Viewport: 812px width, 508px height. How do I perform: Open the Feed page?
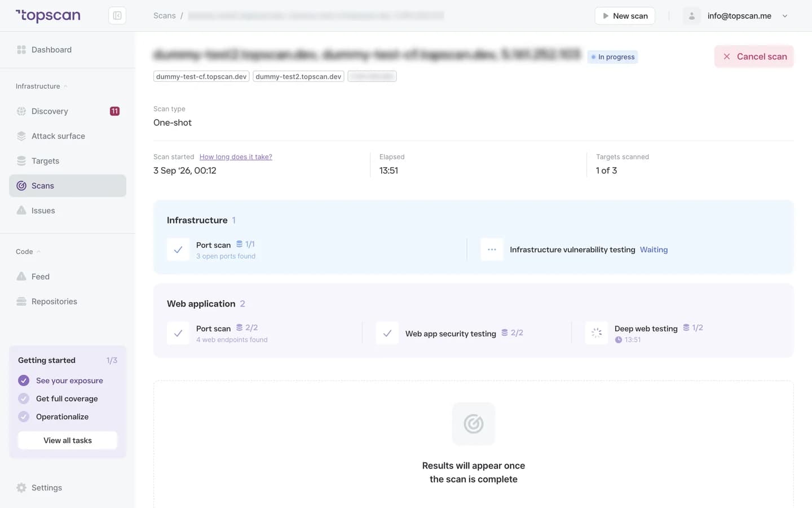click(x=68, y=277)
